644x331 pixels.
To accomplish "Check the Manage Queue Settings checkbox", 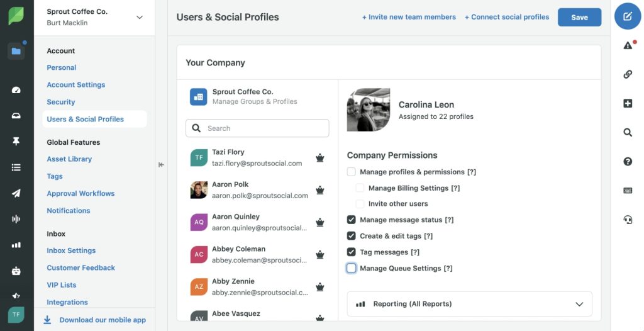I will pos(352,268).
